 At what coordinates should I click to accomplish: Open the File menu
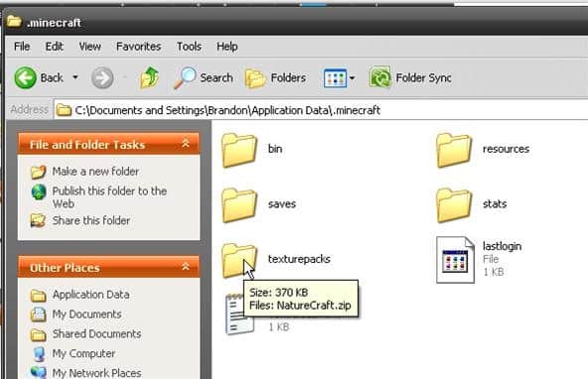click(x=22, y=47)
